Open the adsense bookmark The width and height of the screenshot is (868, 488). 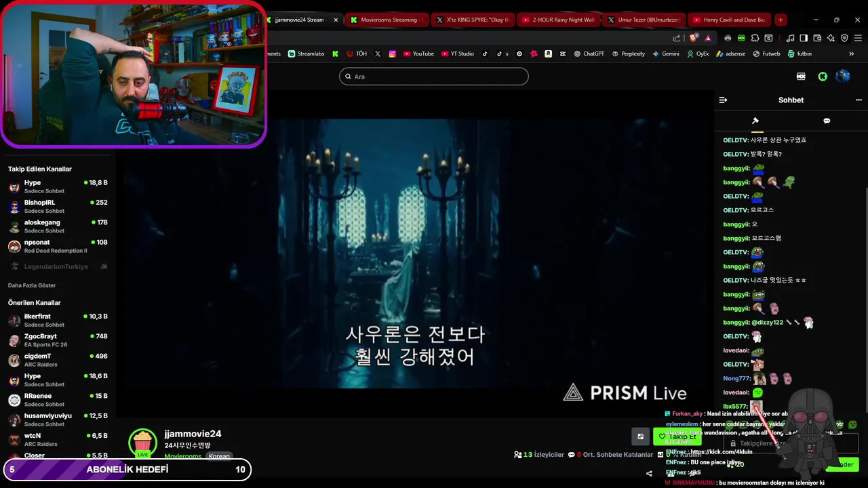(x=730, y=54)
